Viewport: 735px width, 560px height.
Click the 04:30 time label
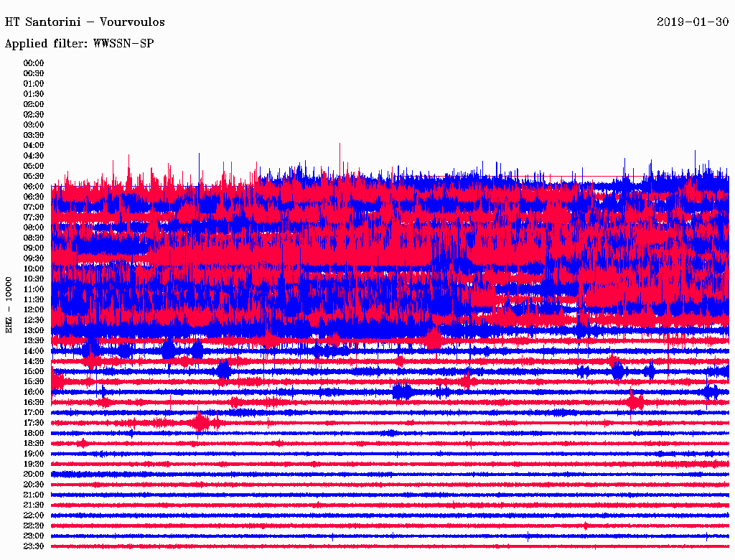coord(34,156)
